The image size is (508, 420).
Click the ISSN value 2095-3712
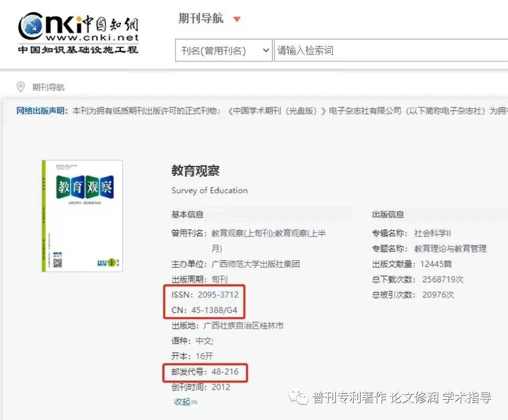218,294
